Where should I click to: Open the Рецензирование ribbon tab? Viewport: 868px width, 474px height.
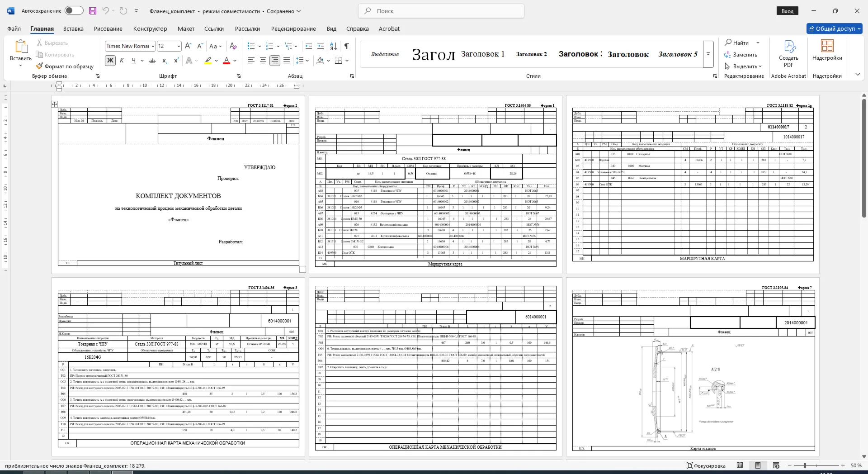pyautogui.click(x=293, y=28)
